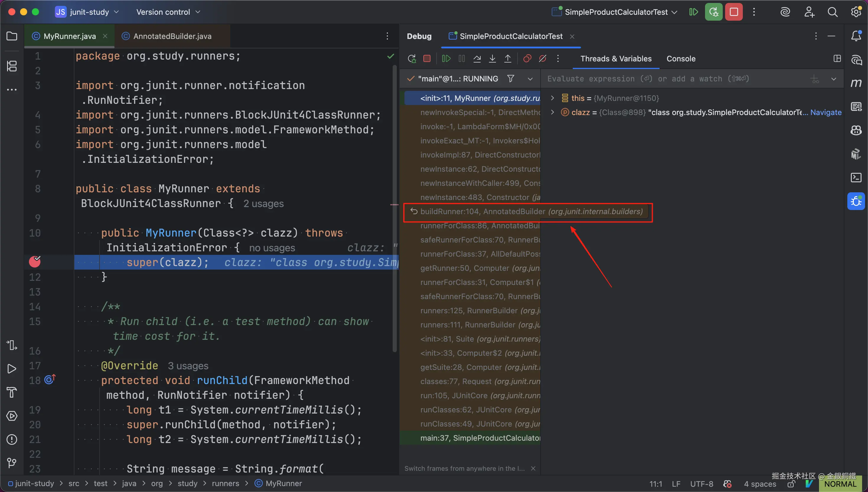Close the MyRunner.java tab
Viewport: 868px width, 492px height.
(105, 36)
